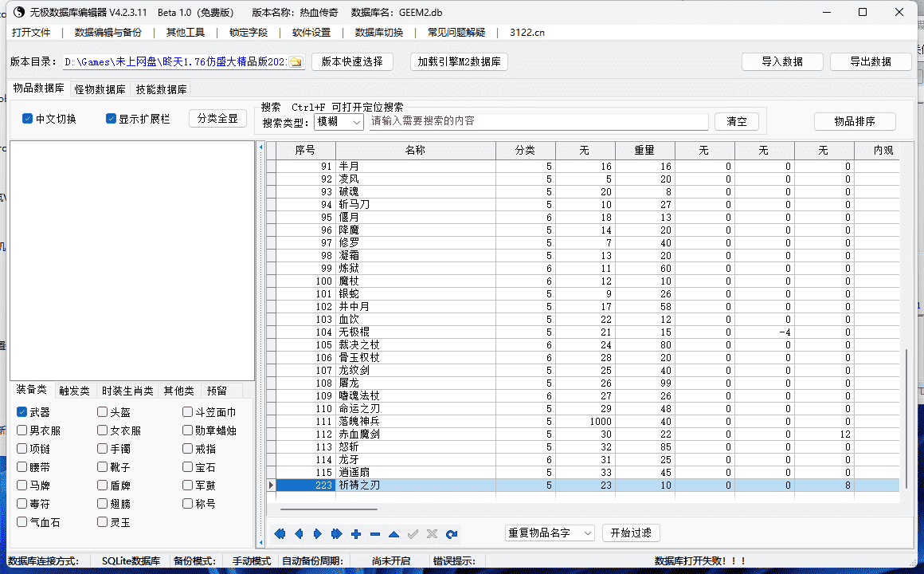Go to previous record arrow
Viewport: 924px width, 574px height.
point(299,534)
